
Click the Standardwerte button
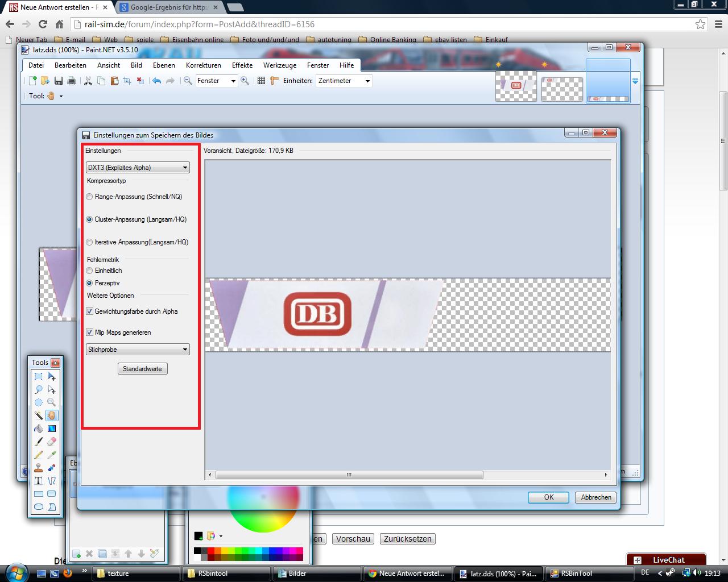click(x=142, y=369)
